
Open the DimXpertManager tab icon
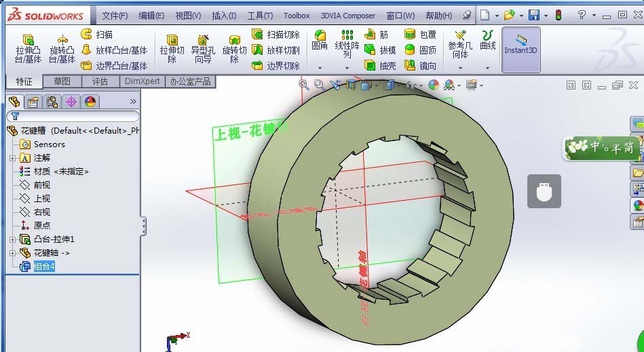pyautogui.click(x=71, y=101)
